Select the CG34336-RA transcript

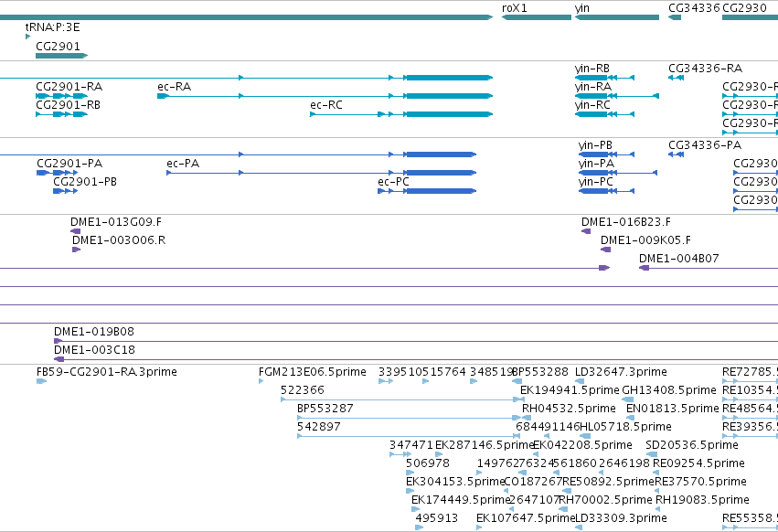click(x=676, y=78)
